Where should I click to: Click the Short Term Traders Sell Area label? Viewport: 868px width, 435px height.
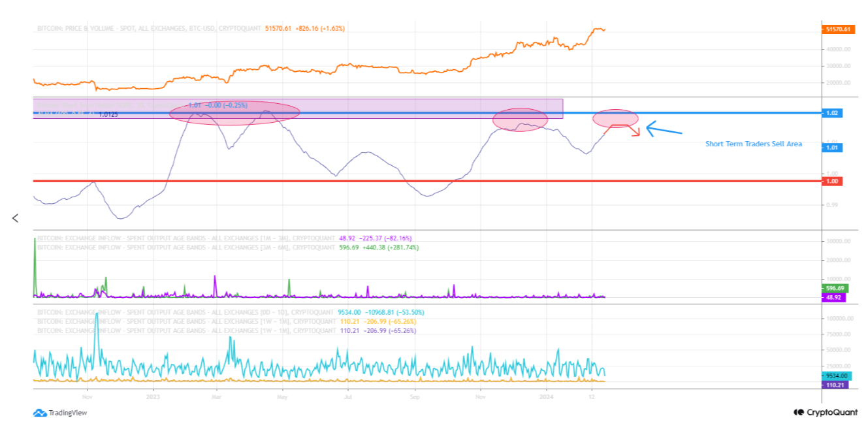tap(754, 144)
